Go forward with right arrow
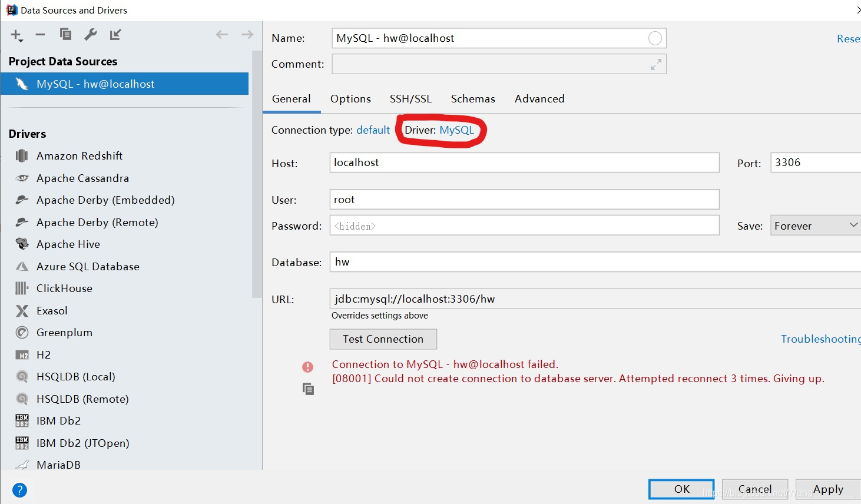 click(x=247, y=34)
